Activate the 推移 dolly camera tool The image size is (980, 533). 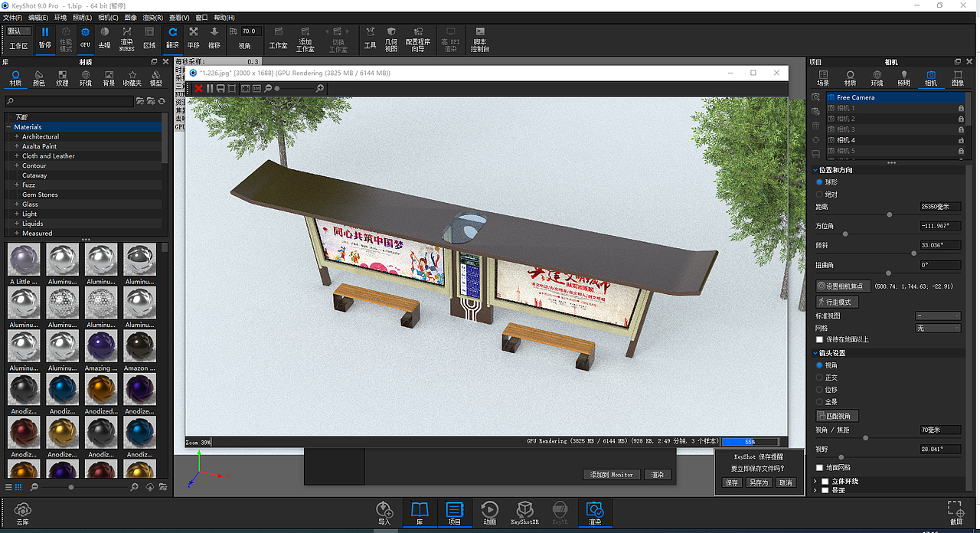214,38
